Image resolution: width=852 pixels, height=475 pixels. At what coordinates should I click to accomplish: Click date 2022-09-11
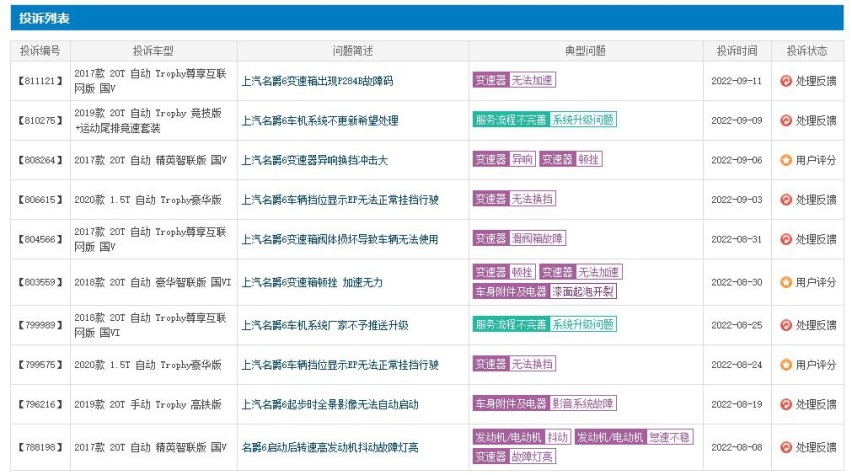(737, 81)
